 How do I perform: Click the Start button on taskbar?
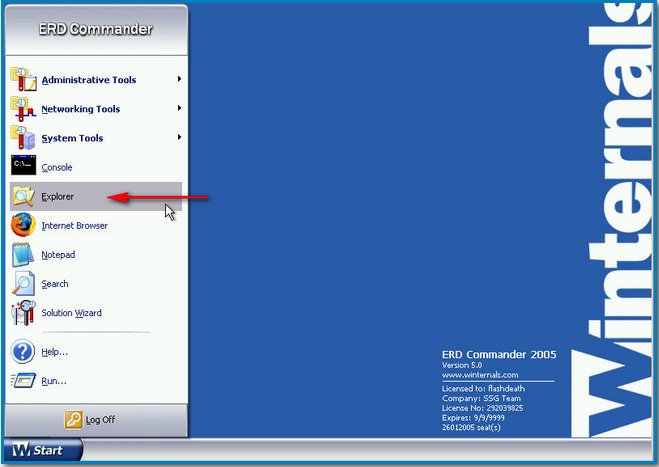pos(38,450)
